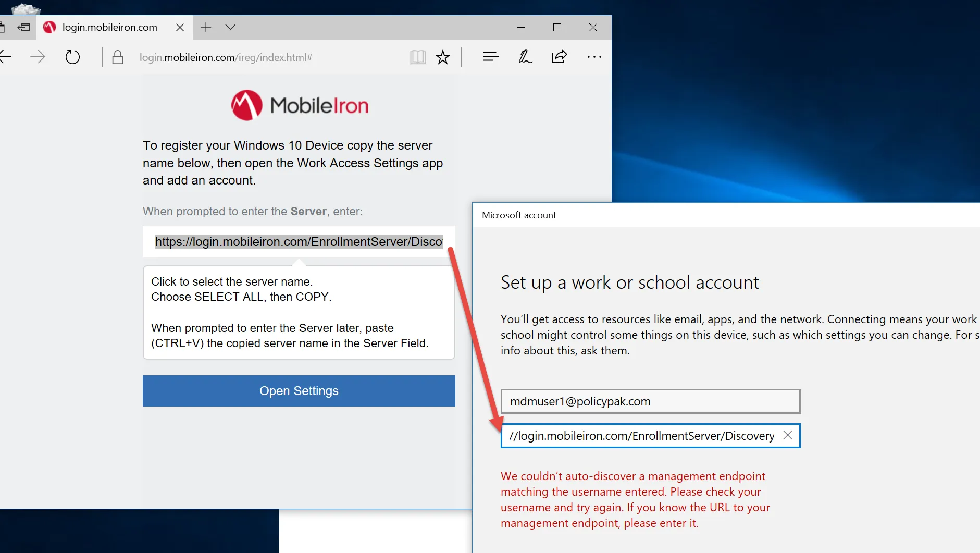Select the login.mobileiron.com tab
Image resolution: width=980 pixels, height=553 pixels.
click(x=109, y=27)
